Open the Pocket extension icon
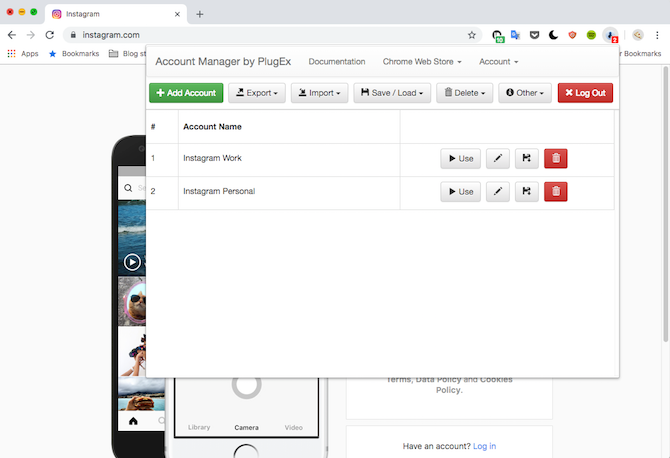Viewport: 670px width, 458px height. [534, 35]
